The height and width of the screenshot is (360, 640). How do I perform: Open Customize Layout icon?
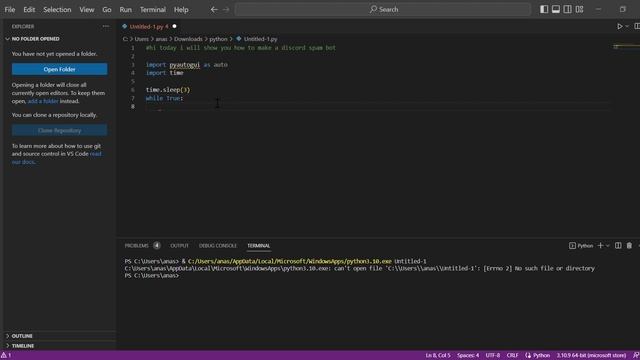579,9
